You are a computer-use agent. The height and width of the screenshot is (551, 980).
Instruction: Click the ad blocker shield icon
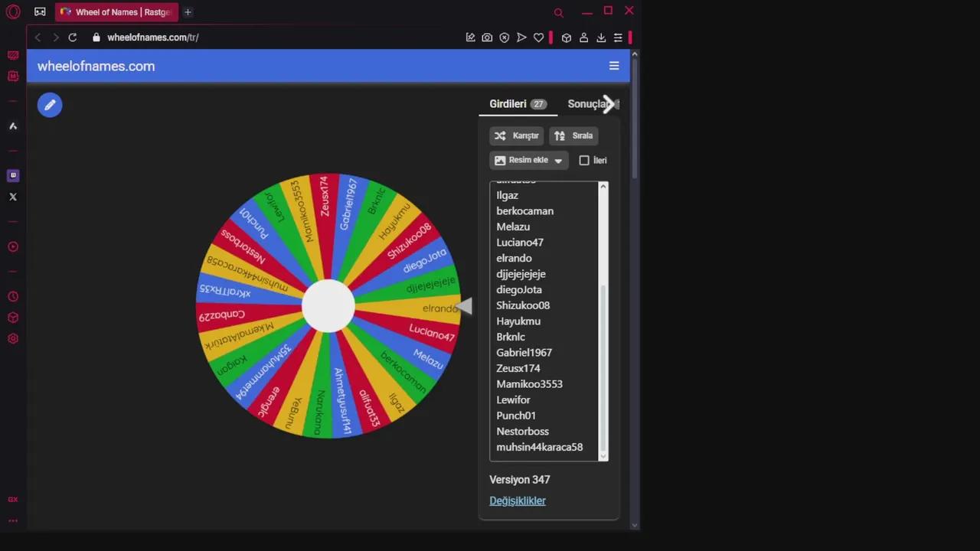tap(505, 37)
